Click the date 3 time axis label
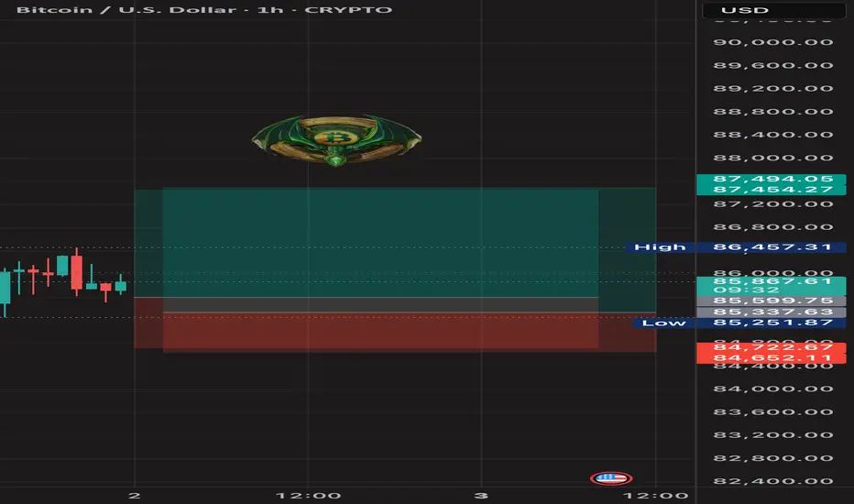 coord(481,496)
